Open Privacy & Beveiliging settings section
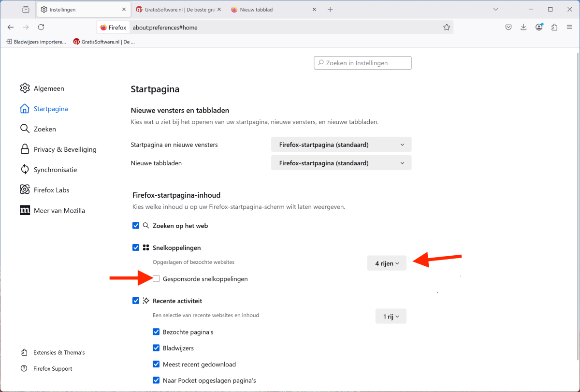Image resolution: width=580 pixels, height=392 pixels. coord(65,149)
